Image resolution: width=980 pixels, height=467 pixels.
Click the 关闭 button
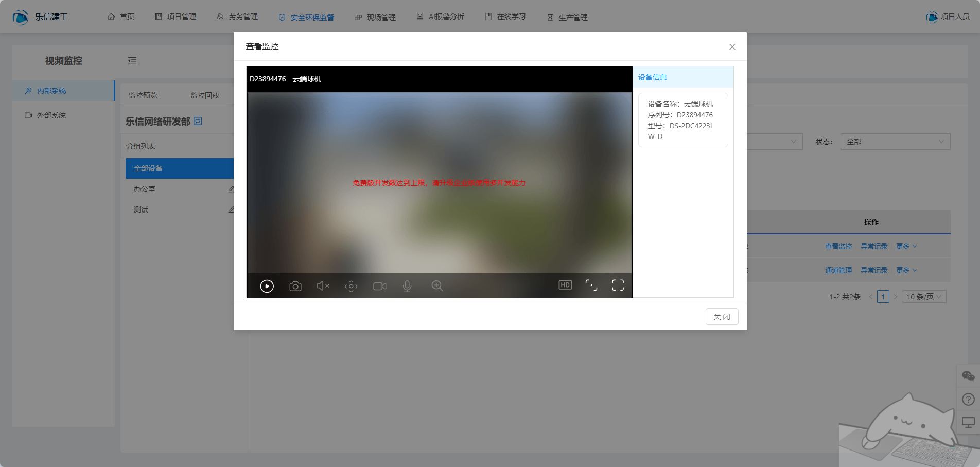[x=722, y=317]
